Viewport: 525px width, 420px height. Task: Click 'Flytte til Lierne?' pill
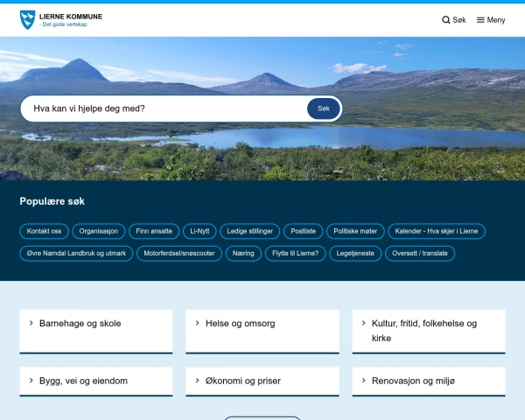(x=296, y=253)
